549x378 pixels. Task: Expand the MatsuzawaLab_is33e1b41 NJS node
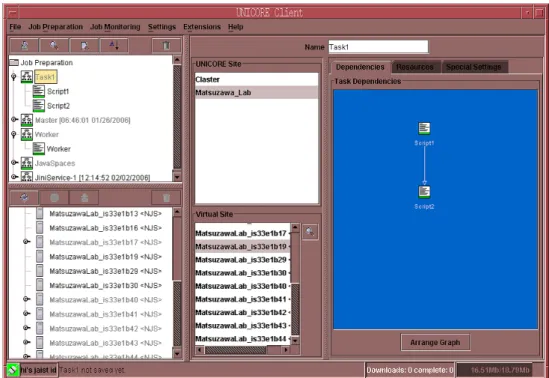point(27,314)
